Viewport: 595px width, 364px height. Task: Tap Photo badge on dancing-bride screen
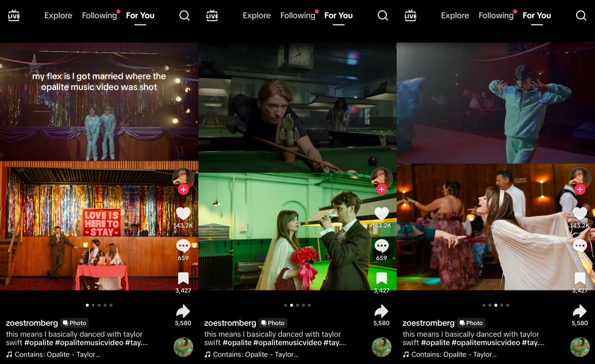pyautogui.click(x=471, y=323)
